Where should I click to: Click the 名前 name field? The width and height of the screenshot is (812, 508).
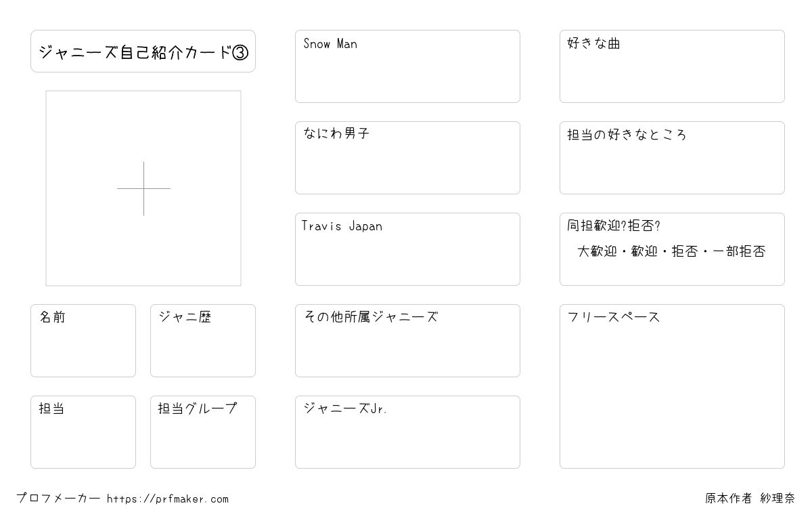83,341
